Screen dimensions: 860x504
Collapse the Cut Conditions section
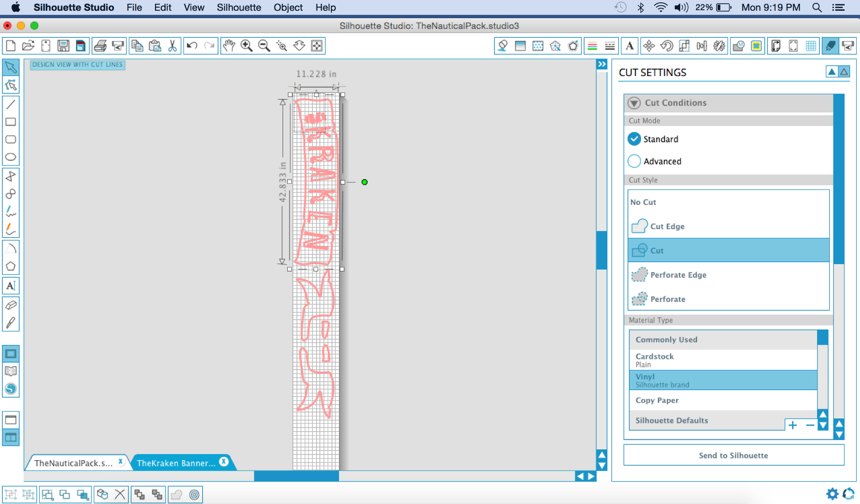(x=634, y=103)
